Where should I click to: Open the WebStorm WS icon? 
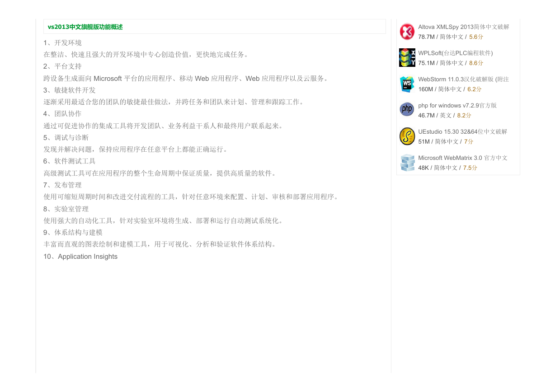(407, 84)
